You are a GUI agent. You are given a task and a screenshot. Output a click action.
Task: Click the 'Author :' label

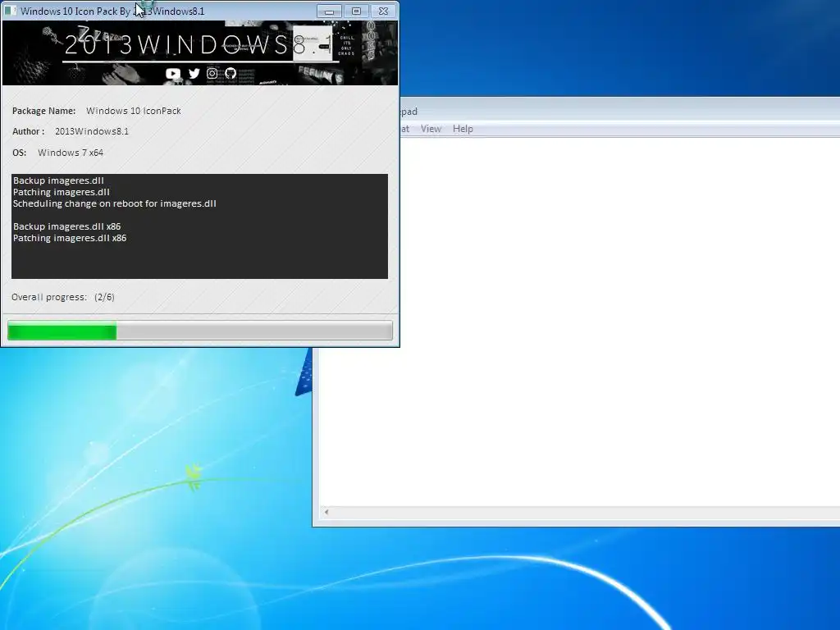click(29, 131)
